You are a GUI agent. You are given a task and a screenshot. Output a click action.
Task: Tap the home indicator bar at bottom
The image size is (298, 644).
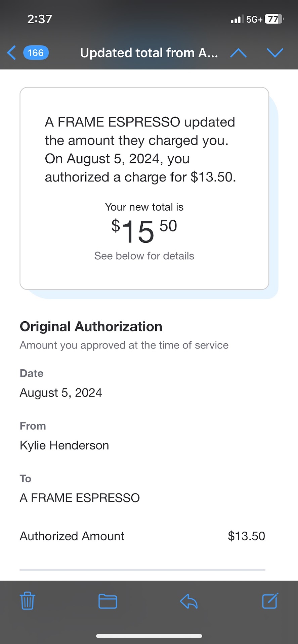[149, 636]
